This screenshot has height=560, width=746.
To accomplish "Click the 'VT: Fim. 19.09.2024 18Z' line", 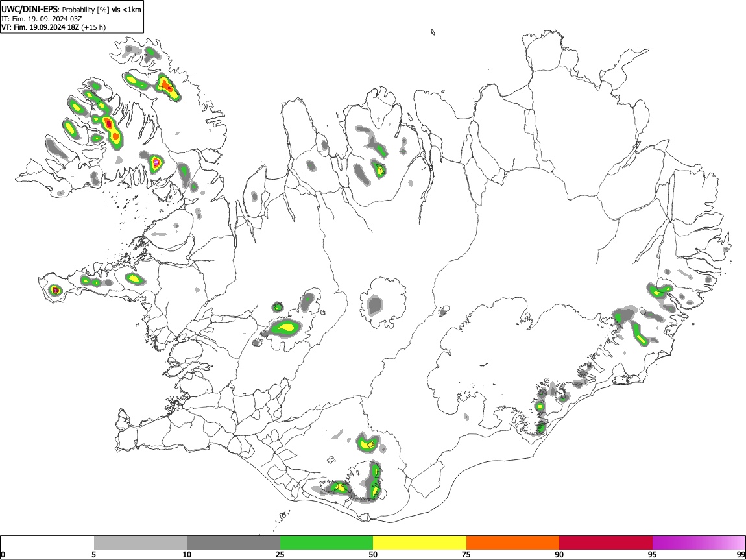I will coord(40,27).
